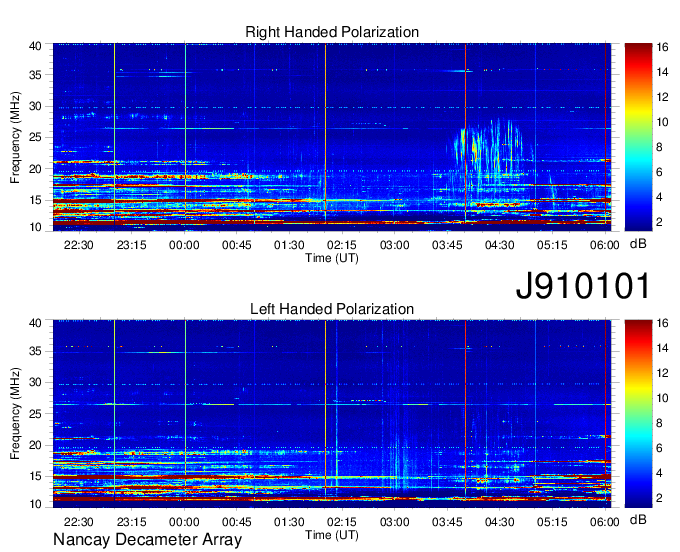Viewport: 680px width, 552px height.
Task: Click the "15" frequency tick of Left Handed plot
Action: pyautogui.click(x=35, y=476)
